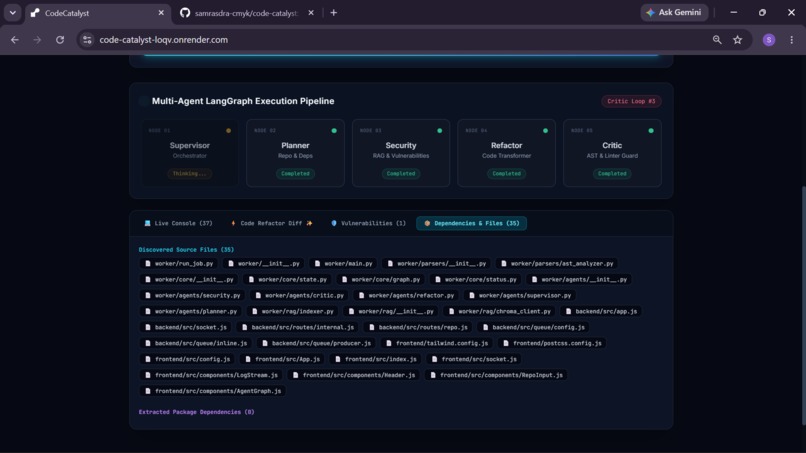Click file icon beside frontend/src/components/Header.js
806x453 pixels.
click(x=296, y=375)
